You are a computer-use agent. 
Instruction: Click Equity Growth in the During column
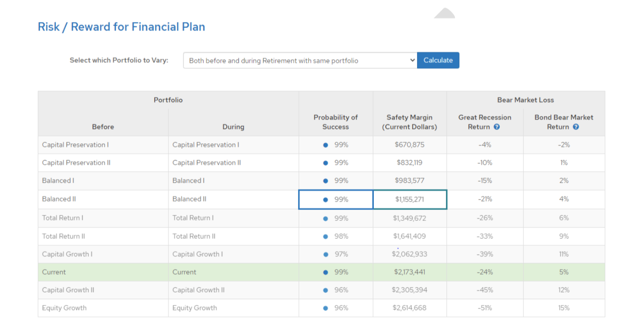tap(194, 308)
